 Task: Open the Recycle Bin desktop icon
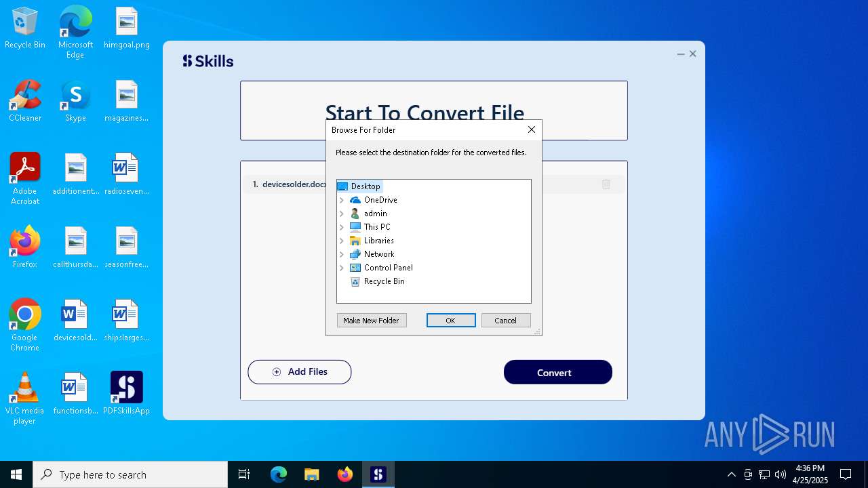(x=25, y=28)
